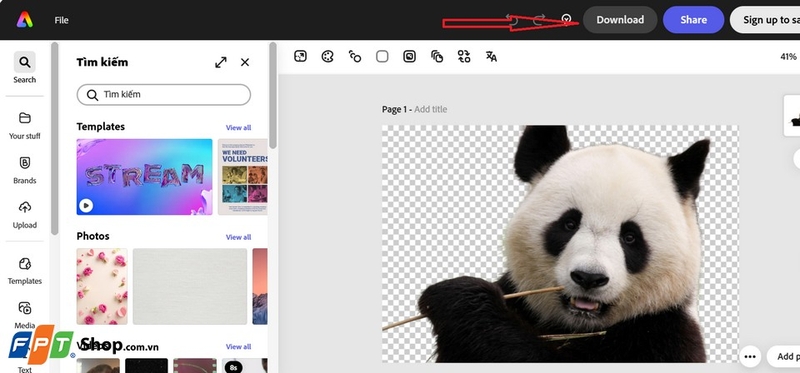
Task: Expand the Tìm kiếm panel
Action: click(220, 62)
